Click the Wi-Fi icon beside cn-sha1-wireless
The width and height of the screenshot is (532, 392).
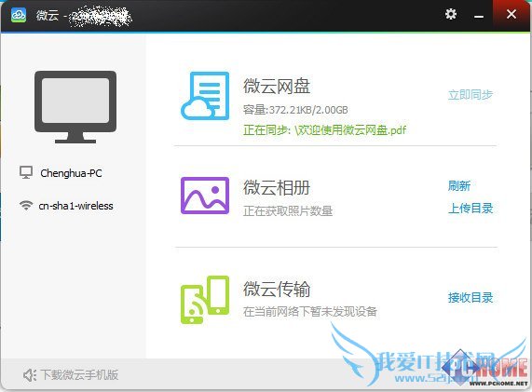point(26,205)
